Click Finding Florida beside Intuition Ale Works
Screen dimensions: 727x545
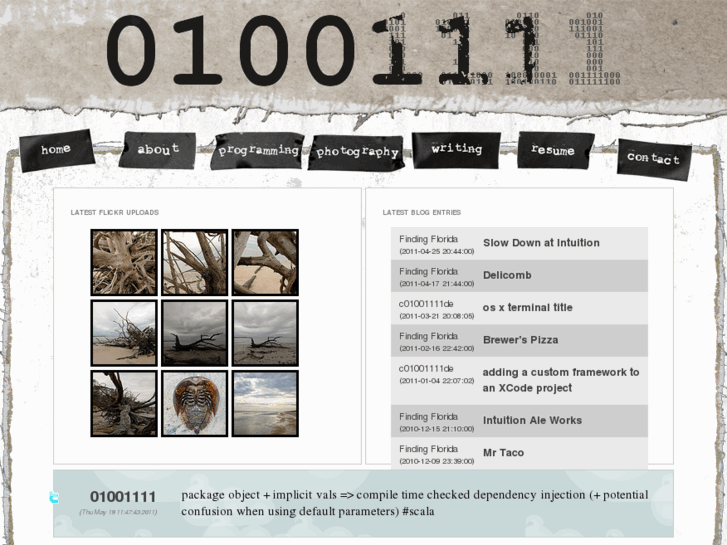428,417
